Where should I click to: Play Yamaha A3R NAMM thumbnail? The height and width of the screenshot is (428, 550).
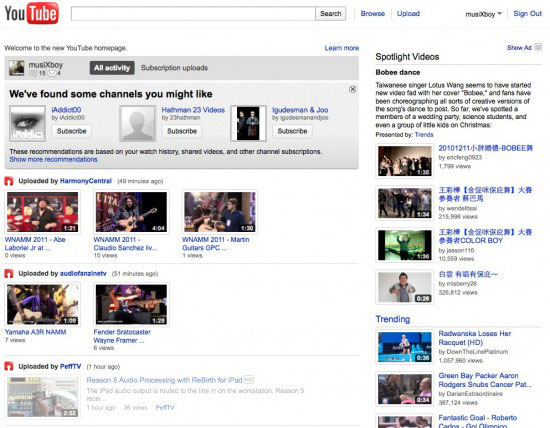coord(42,305)
